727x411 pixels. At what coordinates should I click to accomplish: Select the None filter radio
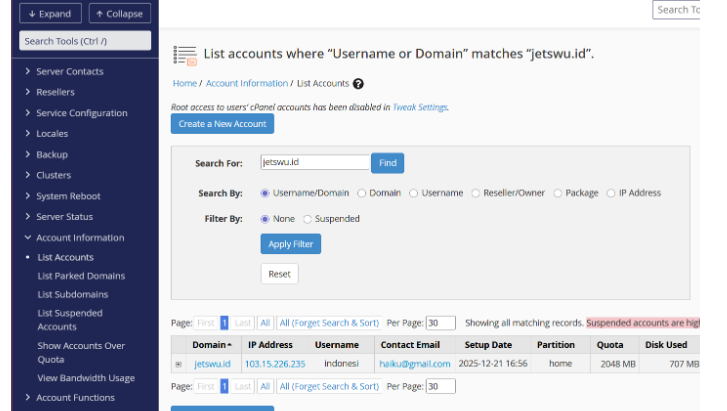[265, 219]
